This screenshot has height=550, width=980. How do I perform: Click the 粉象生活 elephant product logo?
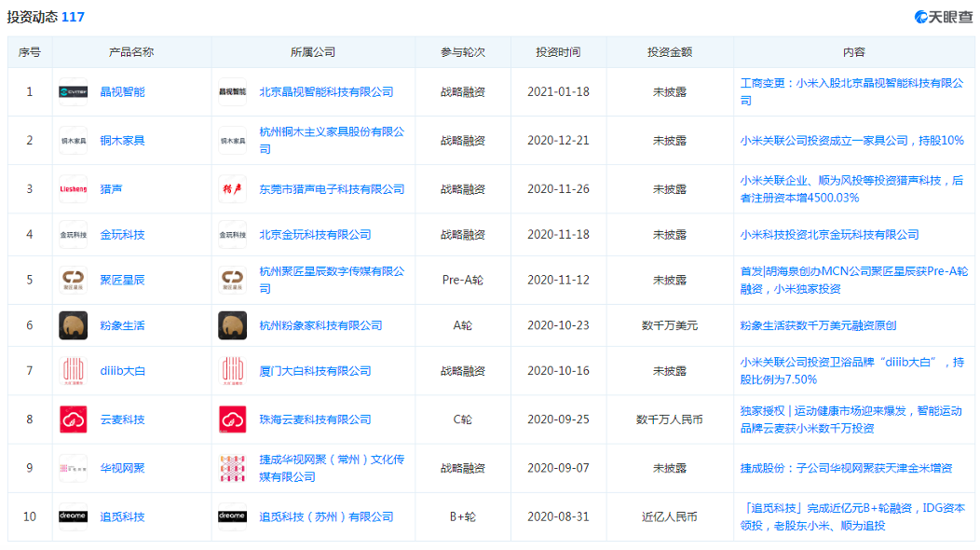(x=74, y=325)
